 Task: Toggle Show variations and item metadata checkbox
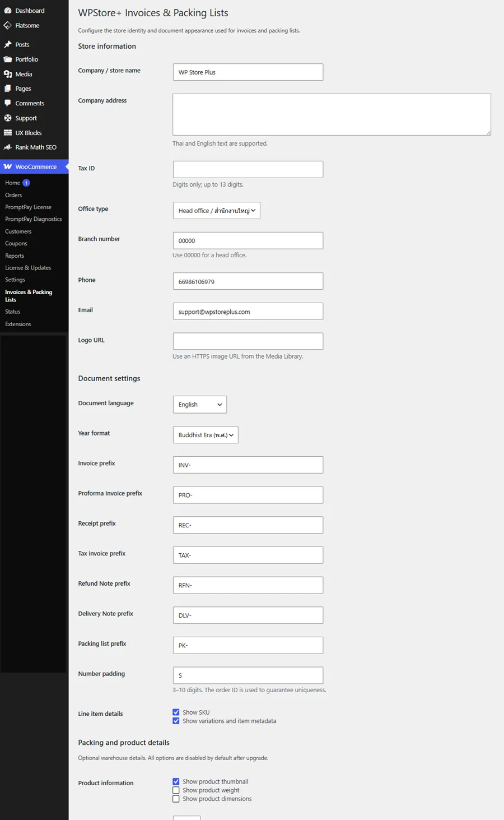pos(176,721)
